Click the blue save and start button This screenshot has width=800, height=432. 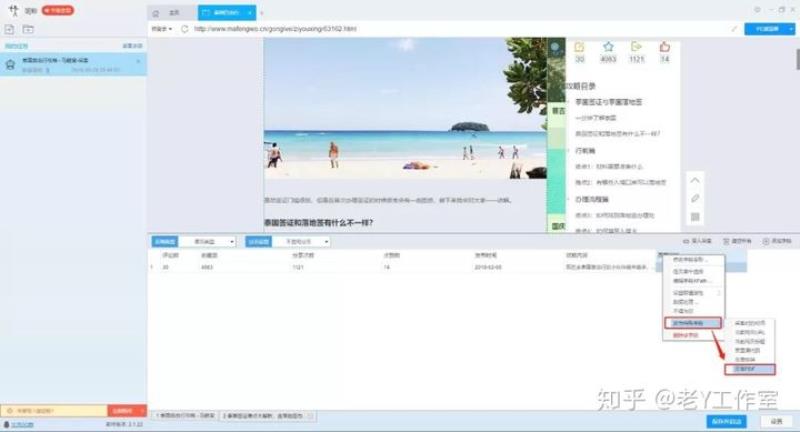pyautogui.click(x=727, y=421)
